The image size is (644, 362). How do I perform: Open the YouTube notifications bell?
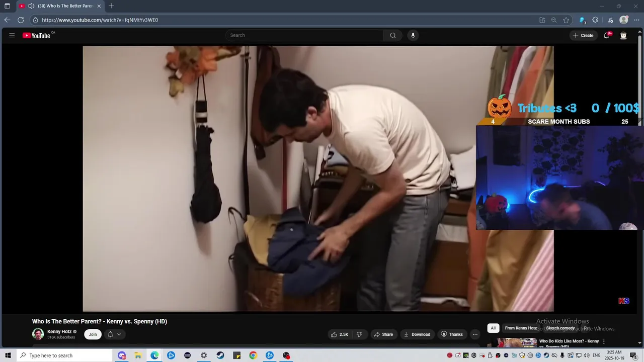pyautogui.click(x=606, y=35)
